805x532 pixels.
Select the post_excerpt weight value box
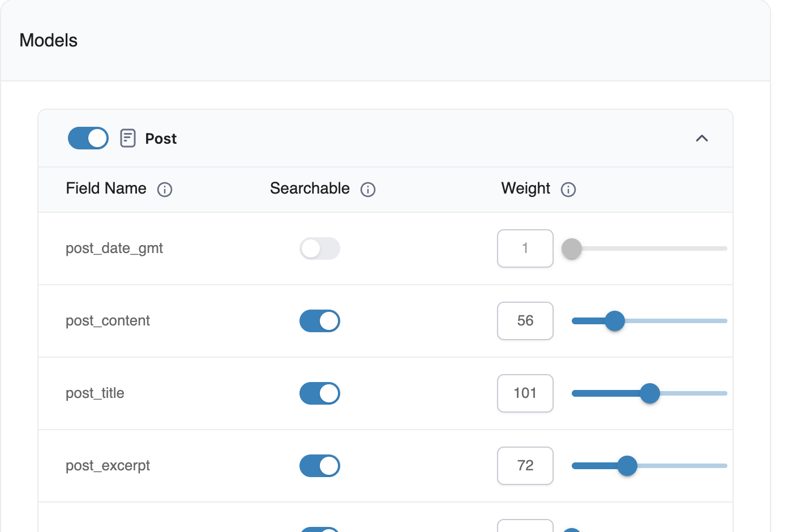point(525,466)
